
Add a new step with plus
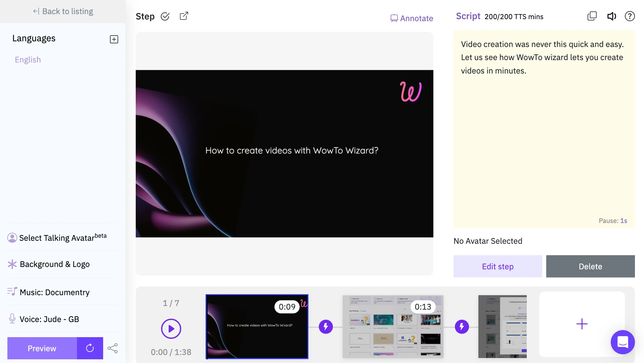[x=582, y=324]
